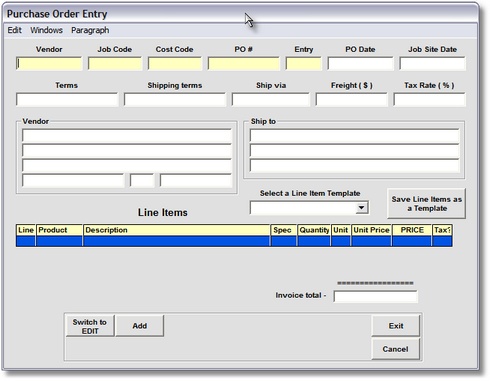Image resolution: width=490 pixels, height=381 pixels.
Task: Open the Edit menu
Action: (x=14, y=30)
